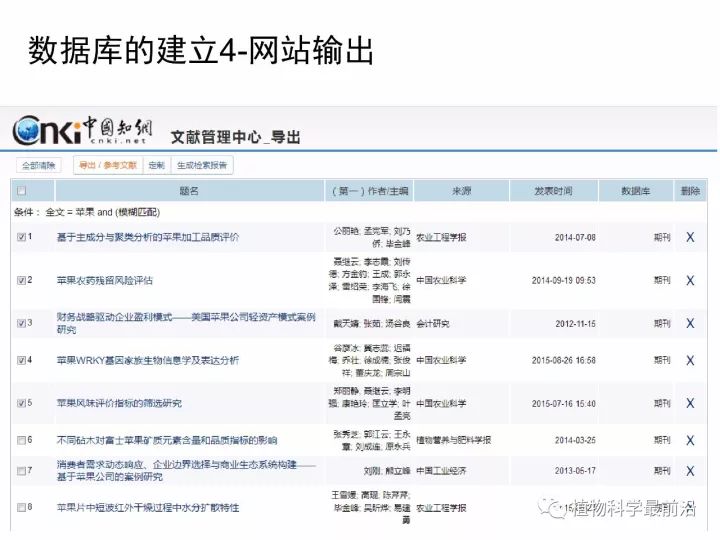720x540 pixels.
Task: Delete row 7 using the X icon
Action: pos(690,471)
